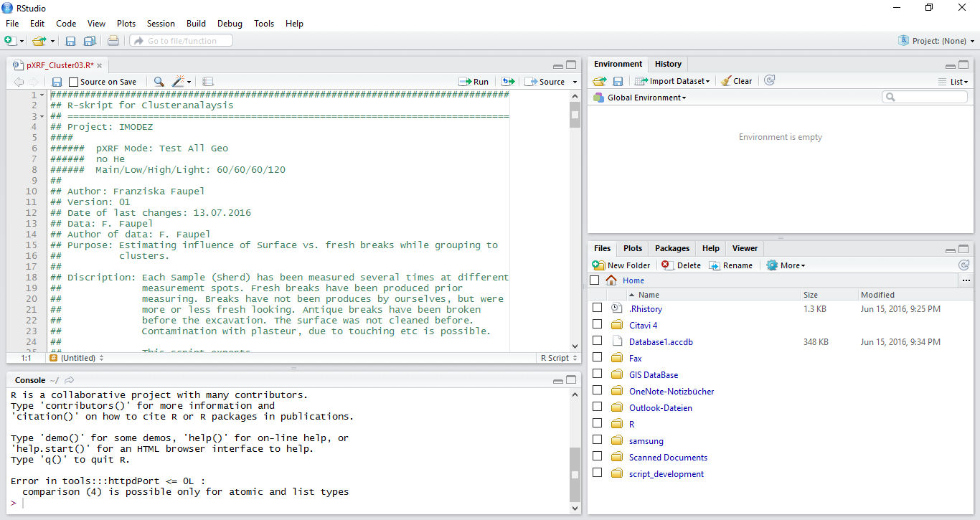The image size is (980, 520).
Task: Click the Open File folder icon
Action: (38, 41)
